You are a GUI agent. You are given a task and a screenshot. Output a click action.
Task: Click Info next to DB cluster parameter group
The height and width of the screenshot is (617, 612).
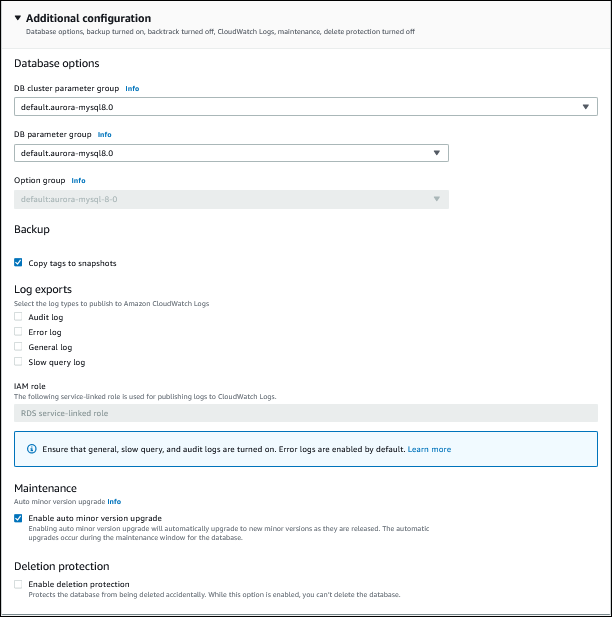[x=132, y=88]
